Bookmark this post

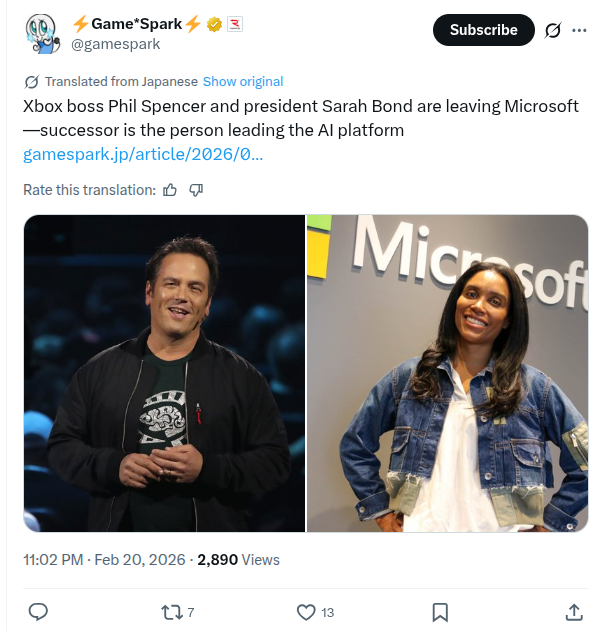coord(439,611)
